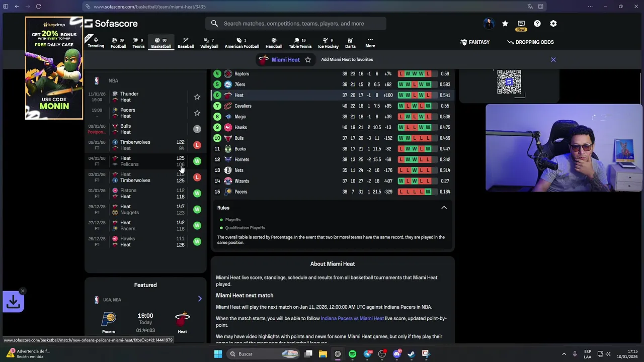Viewport: 644px width, 362px height.
Task: Open the American Football tab
Action: [242, 43]
